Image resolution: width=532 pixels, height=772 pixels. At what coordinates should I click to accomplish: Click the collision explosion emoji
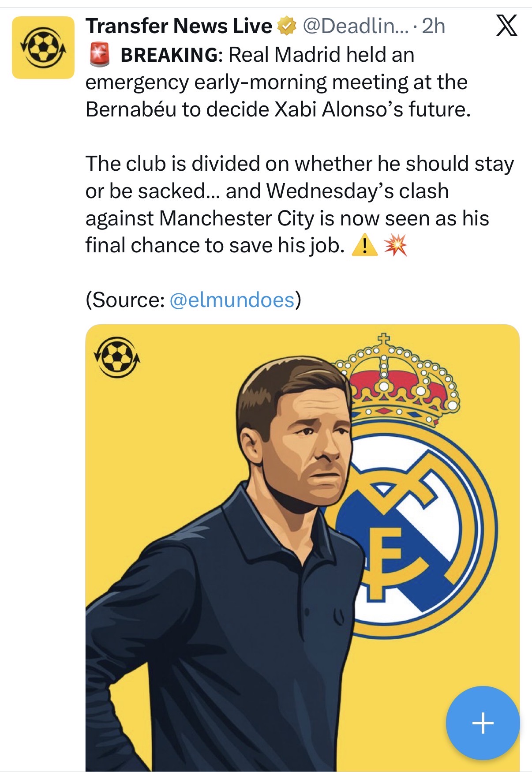click(x=396, y=245)
